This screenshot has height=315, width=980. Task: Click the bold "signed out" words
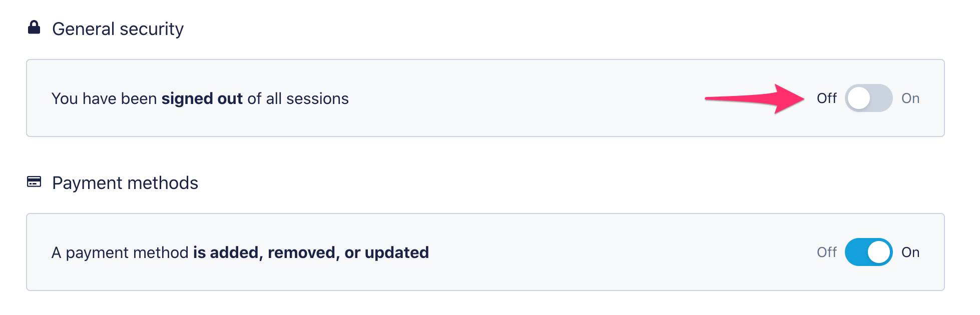tap(202, 98)
